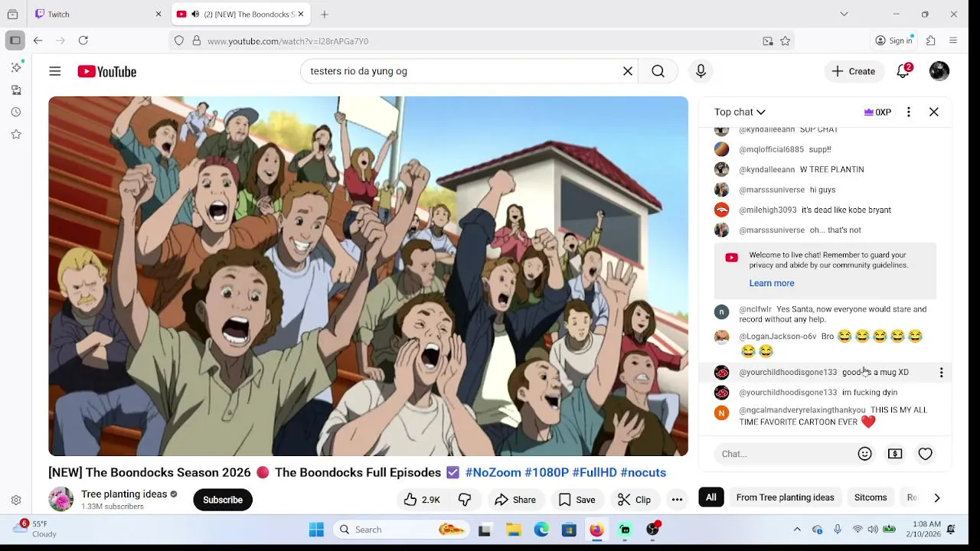The height and width of the screenshot is (551, 980).
Task: List all tabs dropdown arrow
Action: [844, 14]
